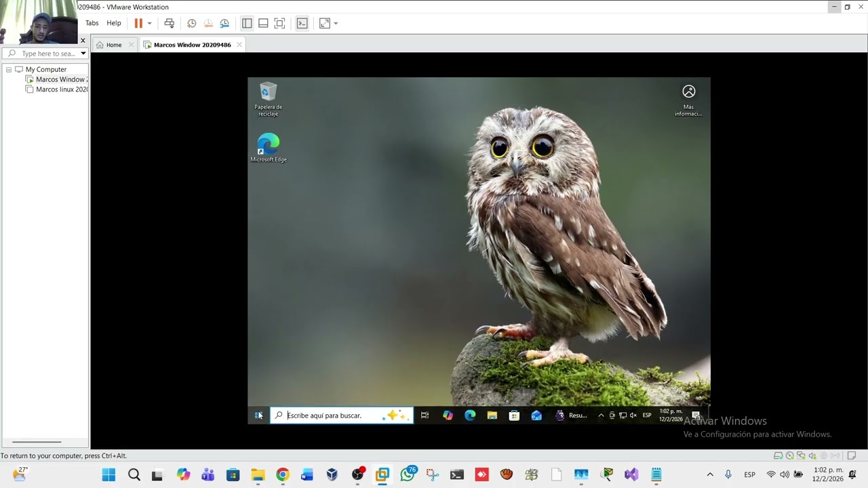The image size is (868, 488).
Task: Show hidden icons in the guest tray
Action: tap(601, 415)
